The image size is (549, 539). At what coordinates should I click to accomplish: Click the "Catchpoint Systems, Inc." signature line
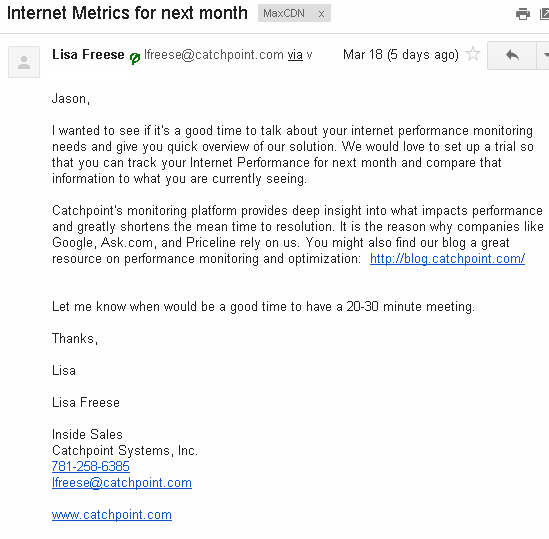(x=125, y=450)
